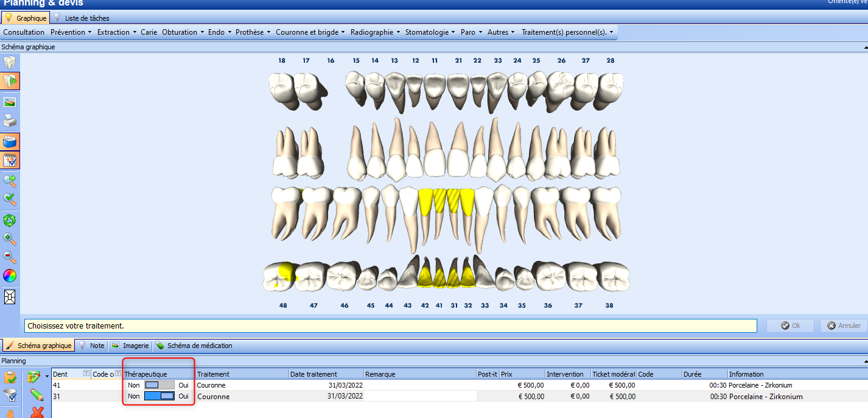Click the Carie menu item
Image resolution: width=868 pixels, height=418 pixels.
pos(149,32)
